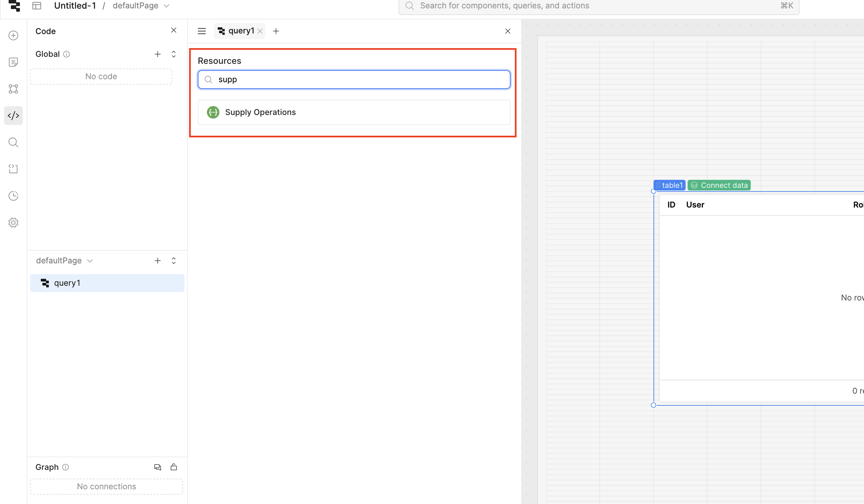This screenshot has height=504, width=864.
Task: Add a new Global code item with plus
Action: (157, 54)
